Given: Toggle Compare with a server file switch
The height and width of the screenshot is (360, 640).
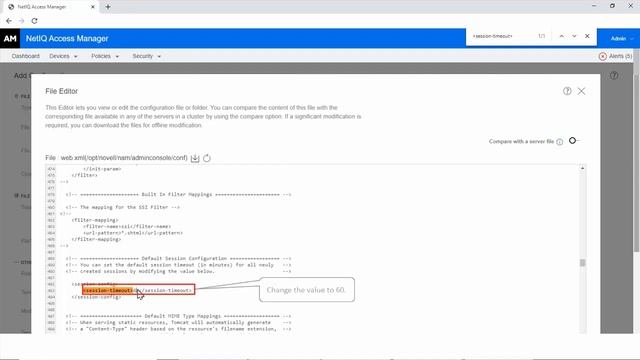Looking at the screenshot, I should (x=574, y=140).
